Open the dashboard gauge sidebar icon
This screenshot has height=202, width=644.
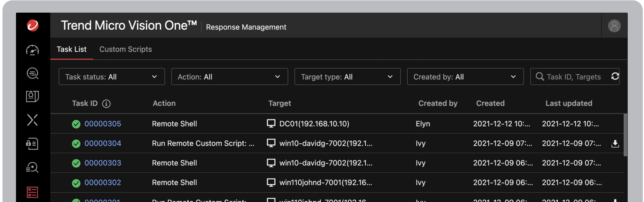(33, 50)
